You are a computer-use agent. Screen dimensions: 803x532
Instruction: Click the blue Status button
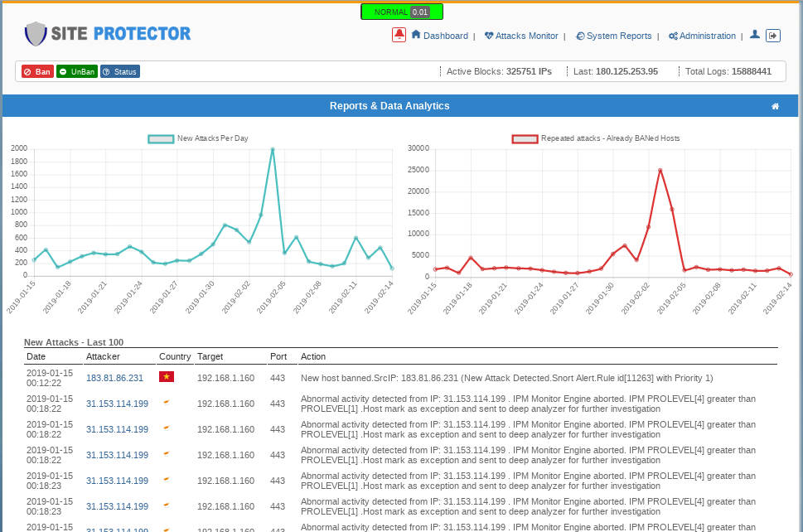[x=120, y=72]
